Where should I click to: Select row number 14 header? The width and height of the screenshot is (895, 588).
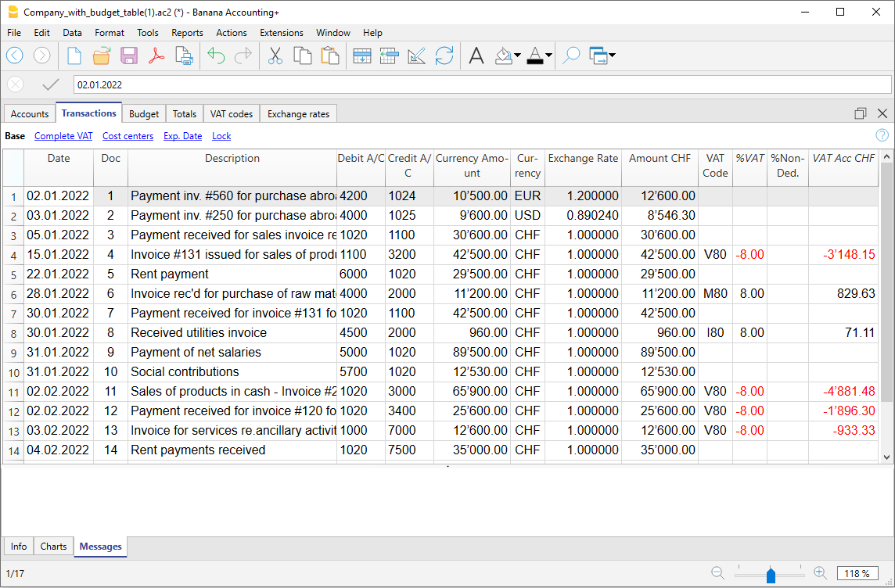(x=13, y=450)
